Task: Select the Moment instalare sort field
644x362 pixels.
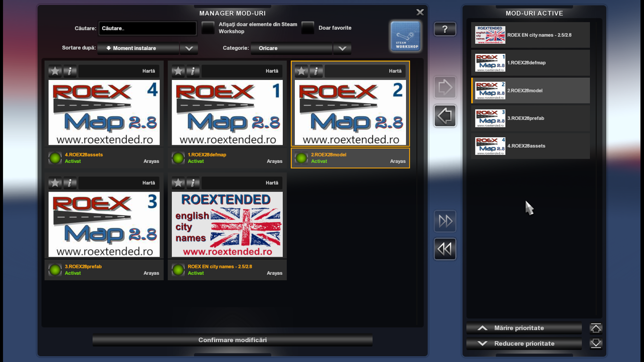Action: pos(138,48)
